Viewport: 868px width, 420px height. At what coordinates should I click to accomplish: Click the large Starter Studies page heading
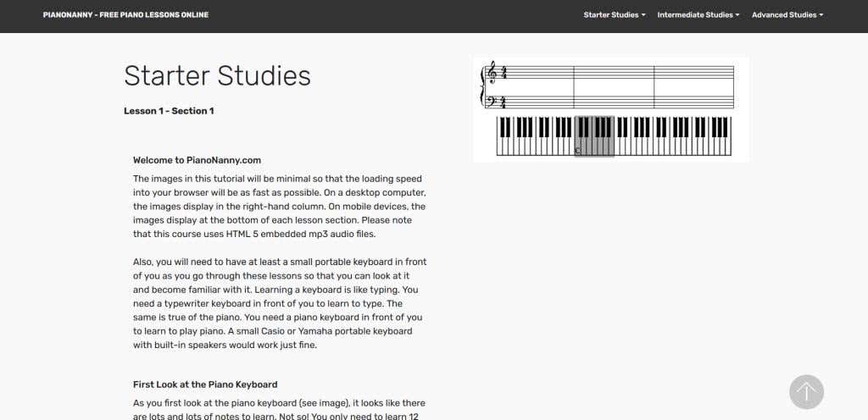click(217, 76)
